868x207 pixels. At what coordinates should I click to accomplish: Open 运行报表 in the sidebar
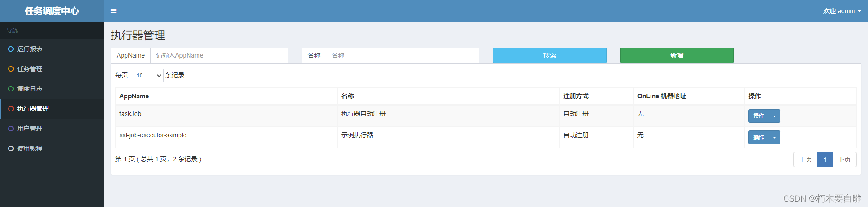(x=52, y=49)
